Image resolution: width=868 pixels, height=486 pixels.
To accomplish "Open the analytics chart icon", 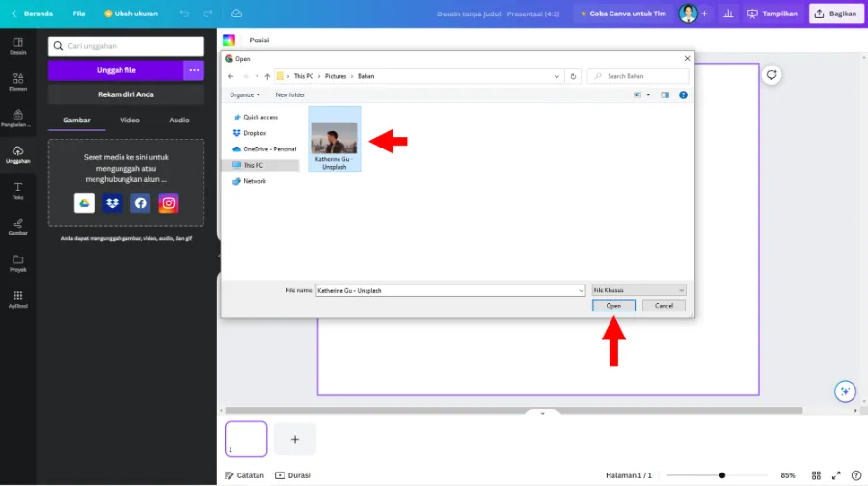I will pos(728,13).
